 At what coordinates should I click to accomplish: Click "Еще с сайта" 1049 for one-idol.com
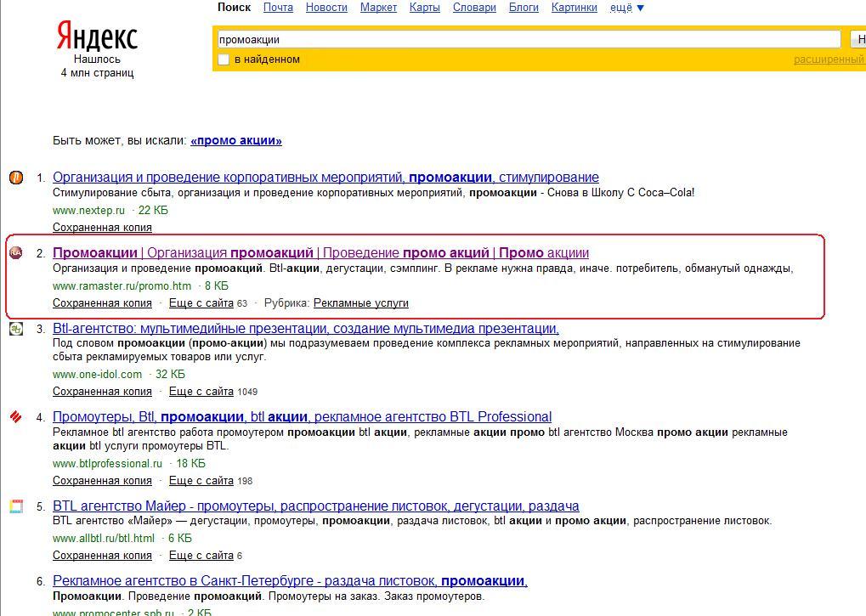click(x=201, y=392)
